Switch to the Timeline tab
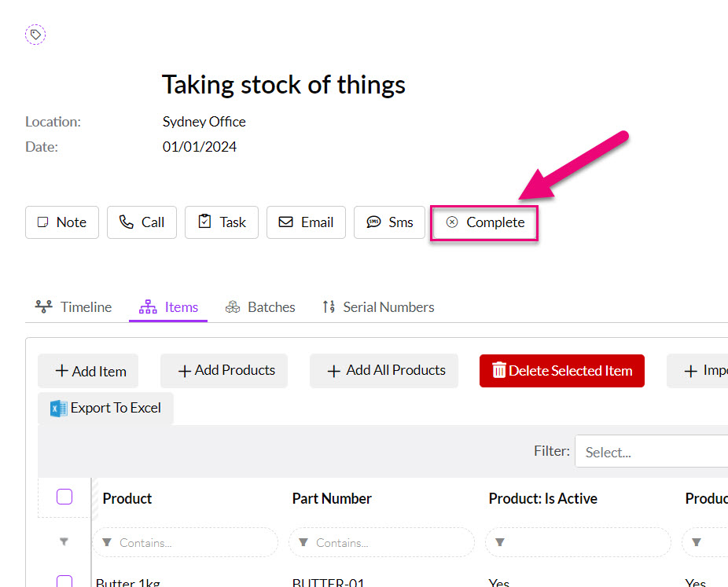This screenshot has width=728, height=587. point(73,307)
